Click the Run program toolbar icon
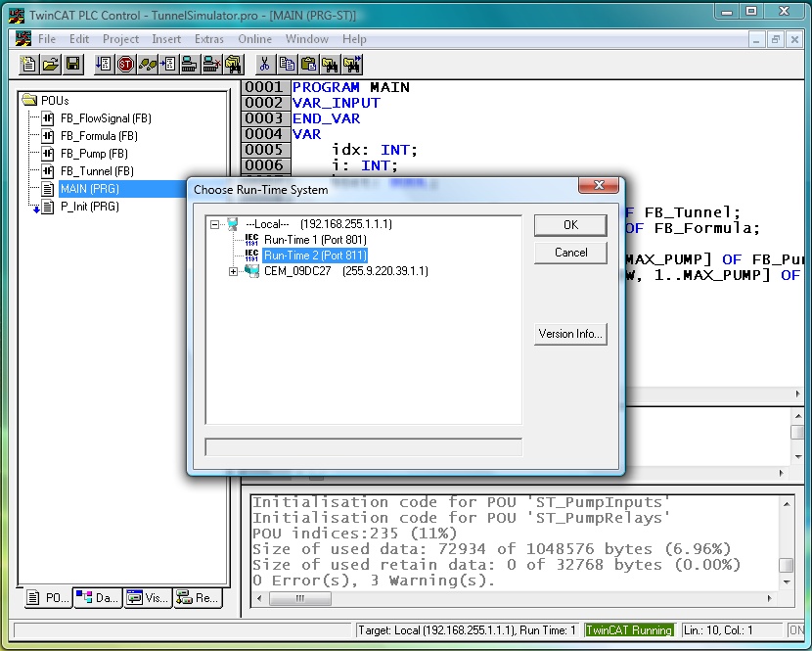812x651 pixels. click(104, 65)
